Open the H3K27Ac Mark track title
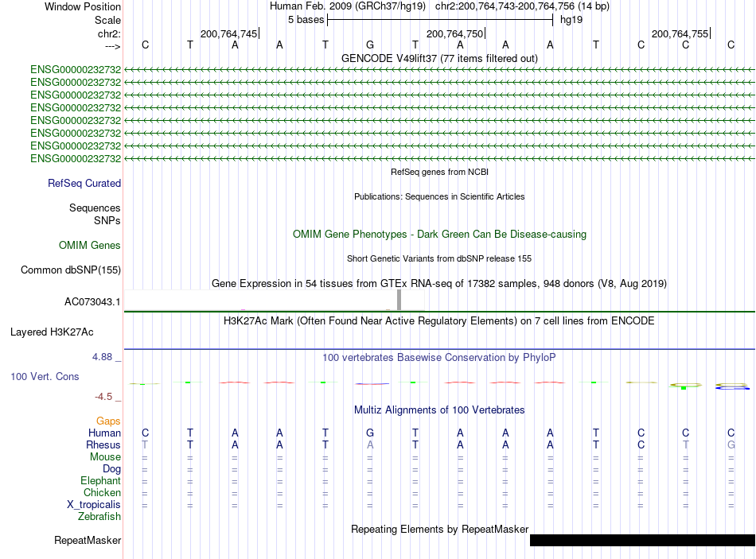The height and width of the screenshot is (559, 756). point(439,321)
